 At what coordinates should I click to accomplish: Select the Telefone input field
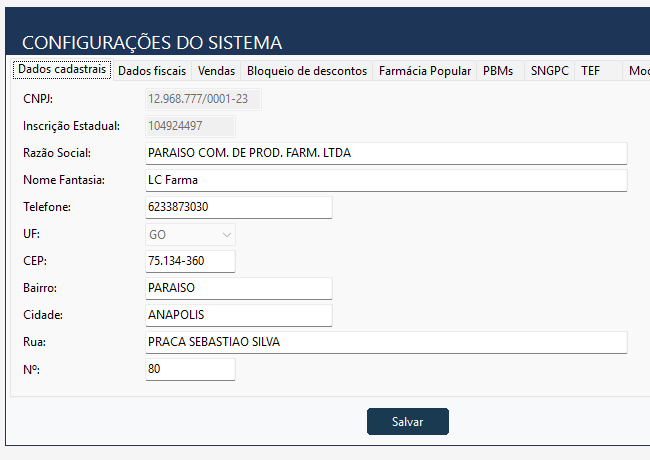point(239,207)
